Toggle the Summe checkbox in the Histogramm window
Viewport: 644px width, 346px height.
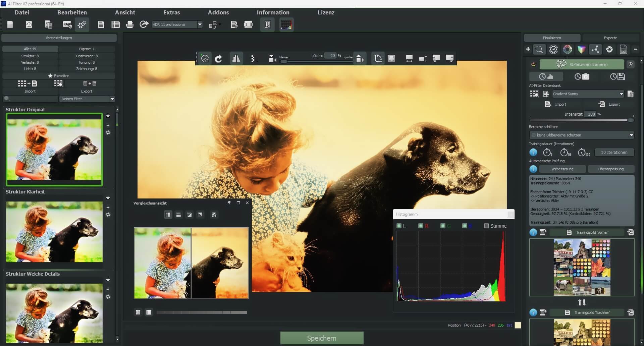point(486,226)
